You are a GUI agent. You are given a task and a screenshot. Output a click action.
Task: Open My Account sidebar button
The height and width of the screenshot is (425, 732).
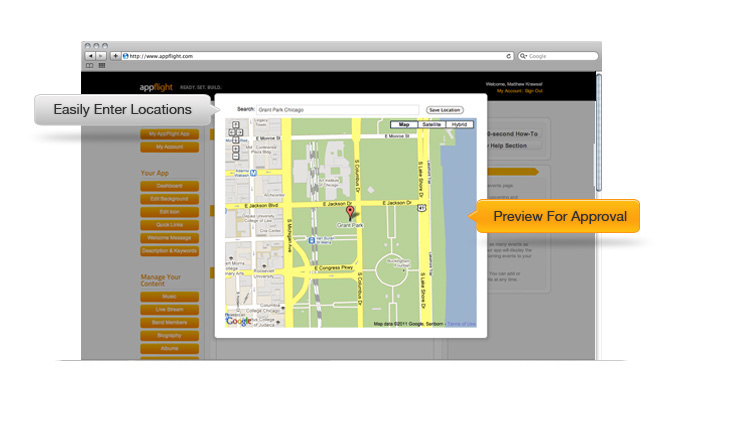click(x=169, y=147)
